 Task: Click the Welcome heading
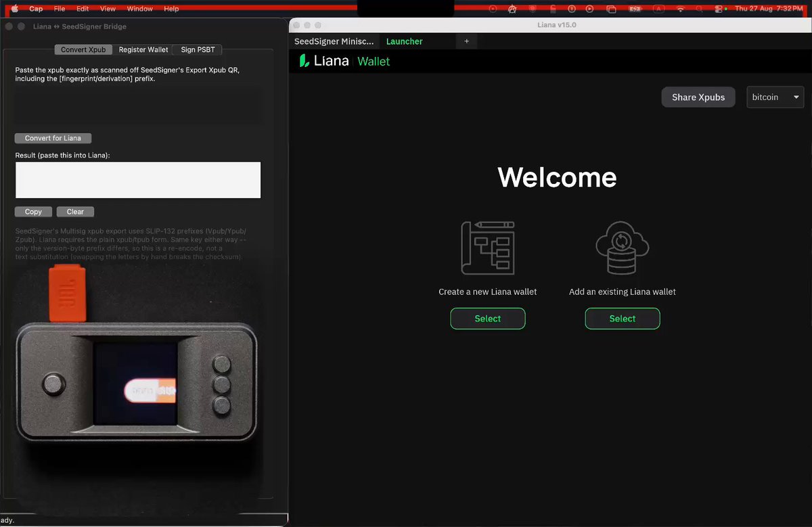557,178
